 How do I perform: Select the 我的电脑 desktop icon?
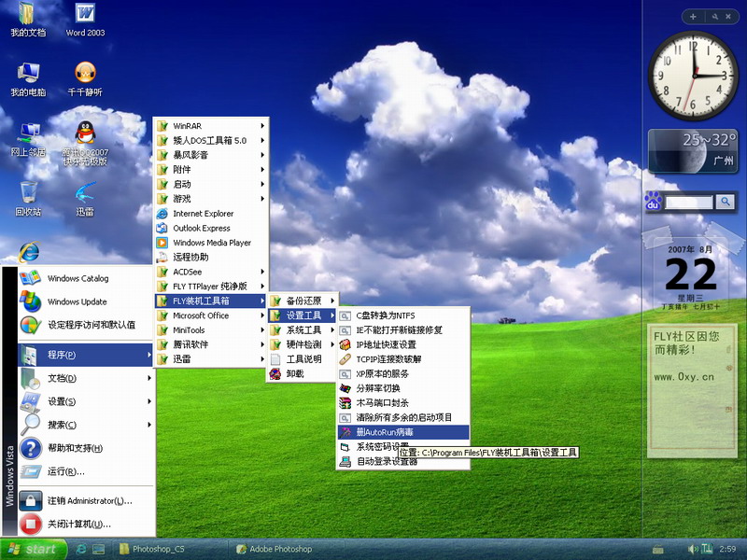28,79
